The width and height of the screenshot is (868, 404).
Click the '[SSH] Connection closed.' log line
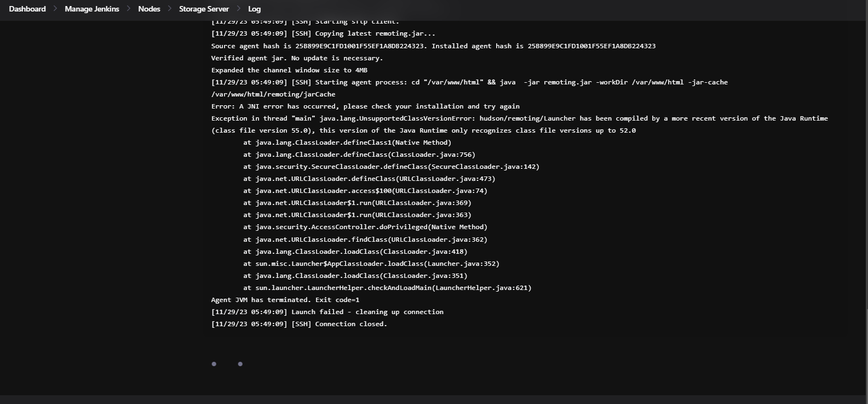coord(299,324)
